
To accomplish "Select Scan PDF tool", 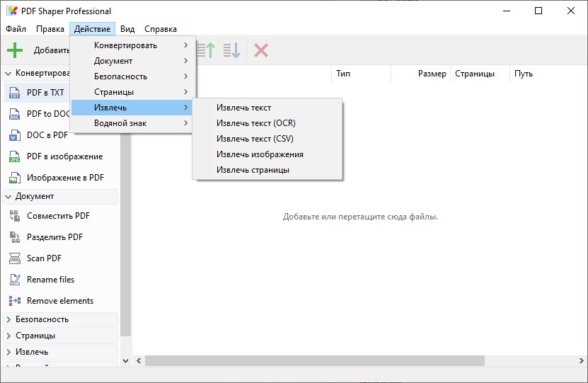I will [44, 258].
